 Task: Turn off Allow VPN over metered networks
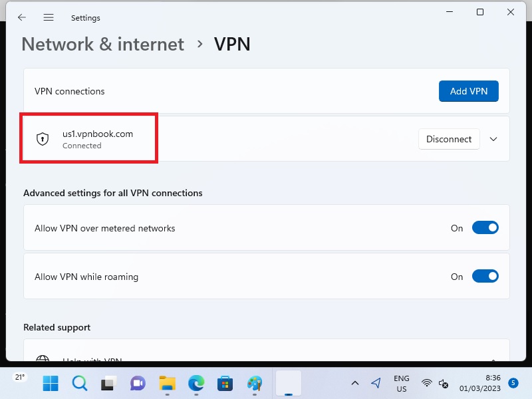coord(485,228)
